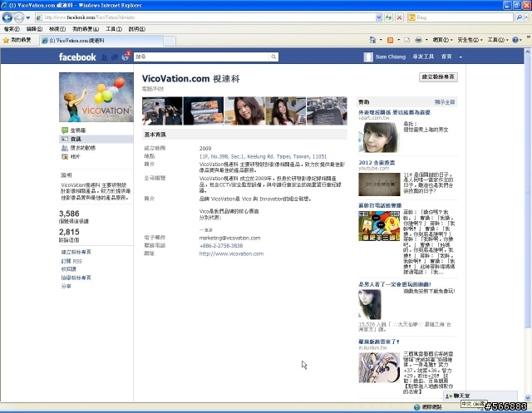Click the Bing search box
The image size is (532, 413).
click(x=461, y=17)
